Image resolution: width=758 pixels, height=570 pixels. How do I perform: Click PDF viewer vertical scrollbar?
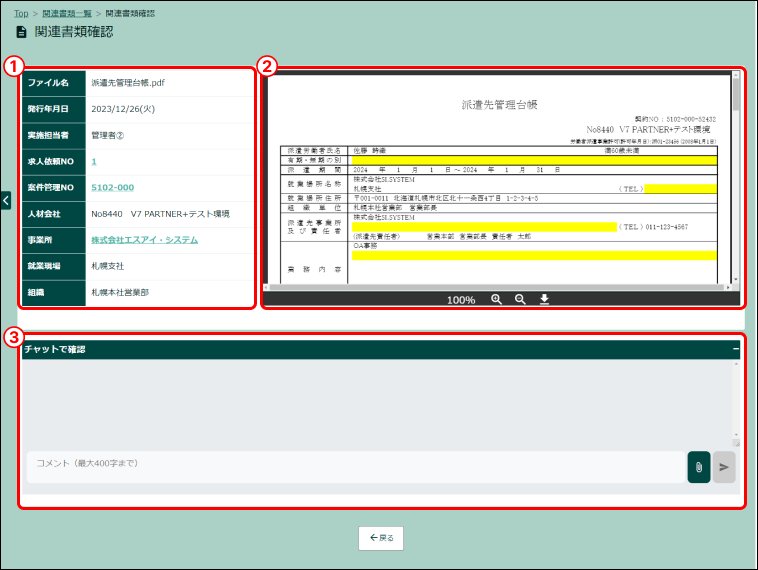click(736, 177)
